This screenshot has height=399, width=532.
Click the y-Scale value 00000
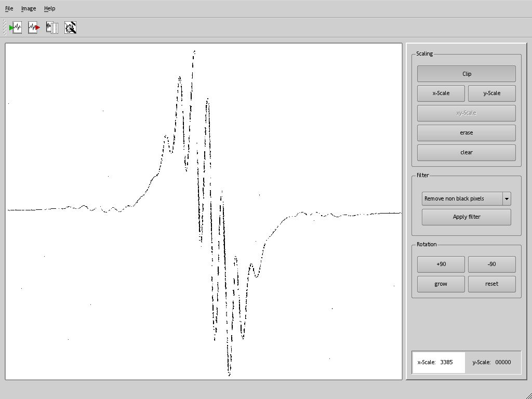(503, 362)
